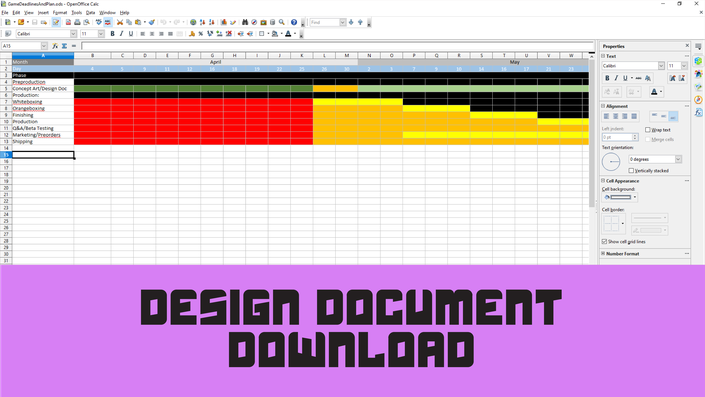Open the Format menu
705x397 pixels.
click(60, 13)
